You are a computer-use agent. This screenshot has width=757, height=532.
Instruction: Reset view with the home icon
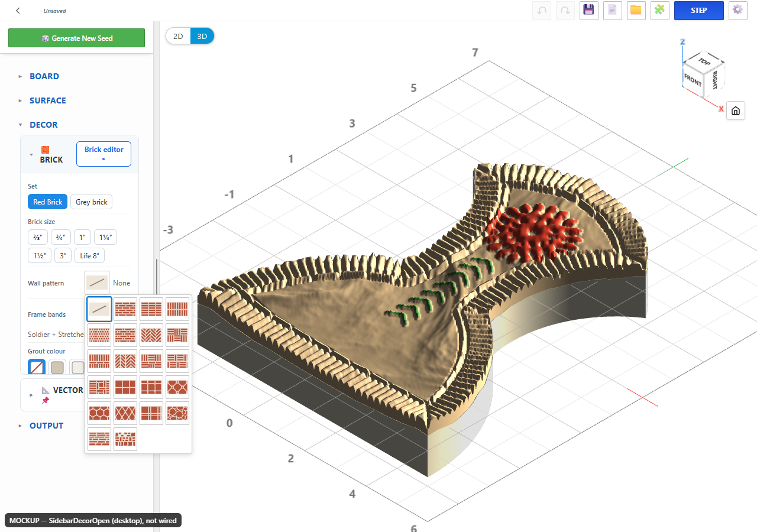(x=736, y=111)
